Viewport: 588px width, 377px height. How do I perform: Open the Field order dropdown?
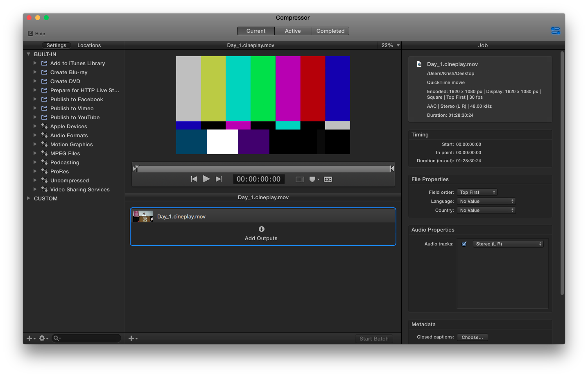pyautogui.click(x=477, y=192)
